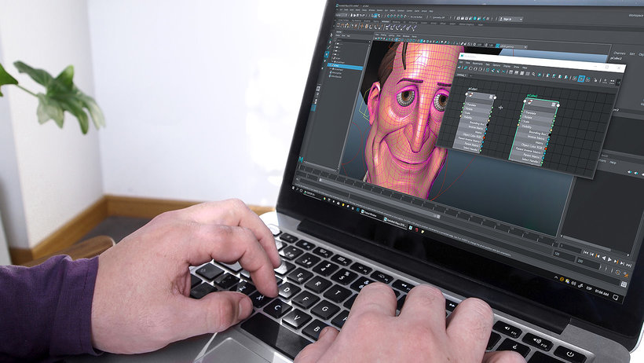Select Visibility attribute on pCube2 node
Viewport: 644px width, 363px height.
click(527, 126)
